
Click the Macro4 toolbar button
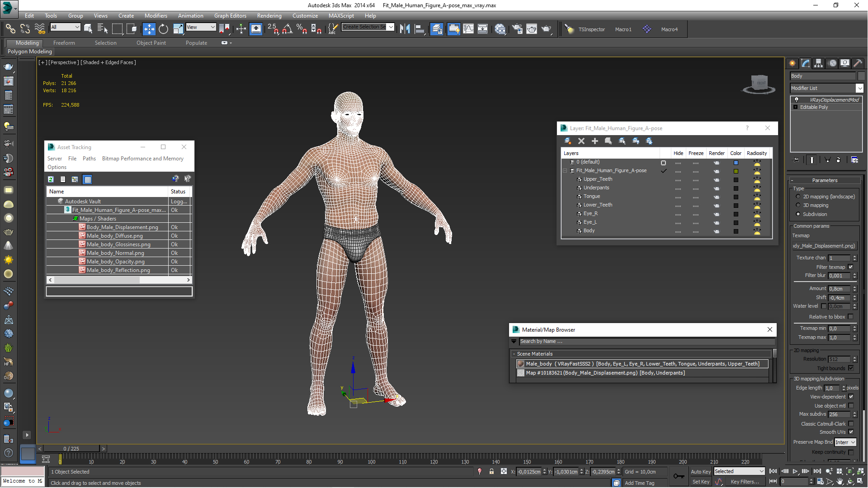pyautogui.click(x=669, y=29)
